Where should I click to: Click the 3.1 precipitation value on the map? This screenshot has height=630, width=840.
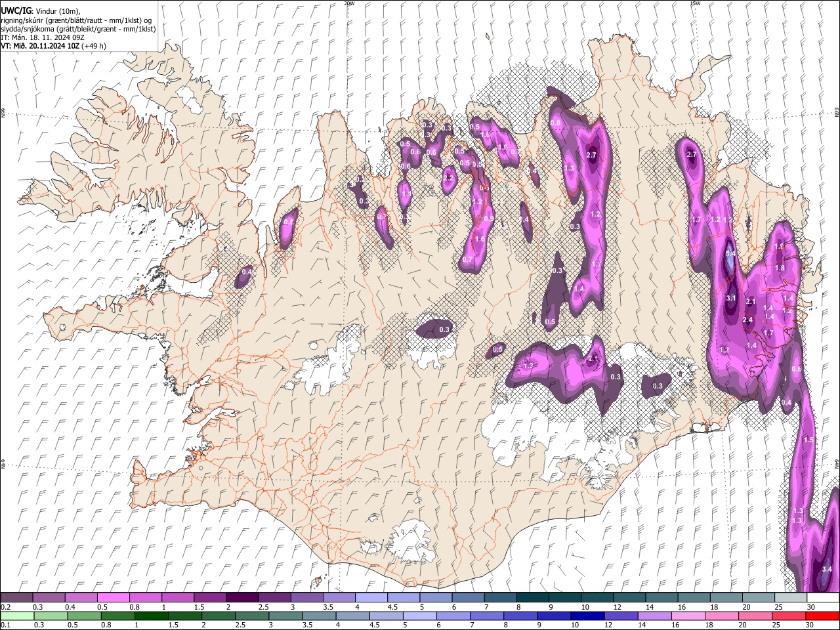coord(732,298)
